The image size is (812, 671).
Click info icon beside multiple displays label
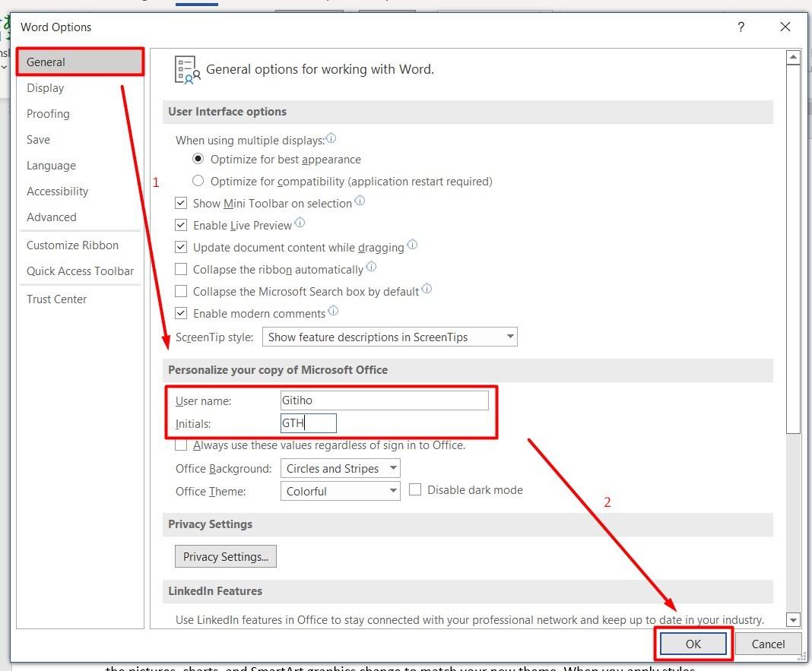coord(331,138)
